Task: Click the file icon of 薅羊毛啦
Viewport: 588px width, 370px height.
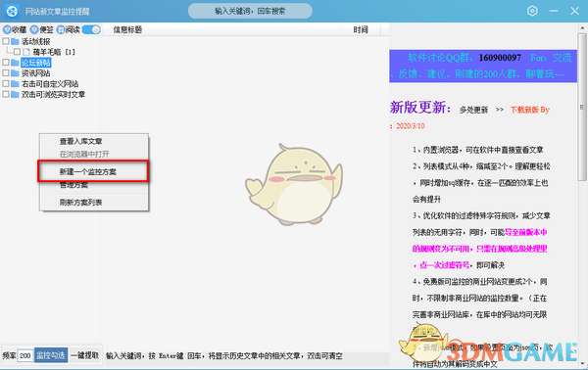Action: click(x=26, y=52)
